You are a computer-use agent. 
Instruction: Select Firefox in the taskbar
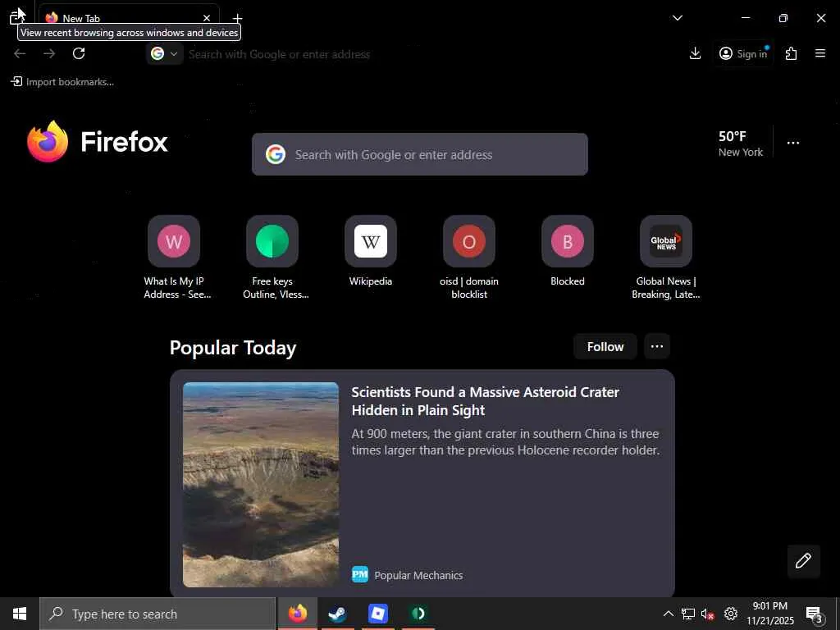(297, 614)
